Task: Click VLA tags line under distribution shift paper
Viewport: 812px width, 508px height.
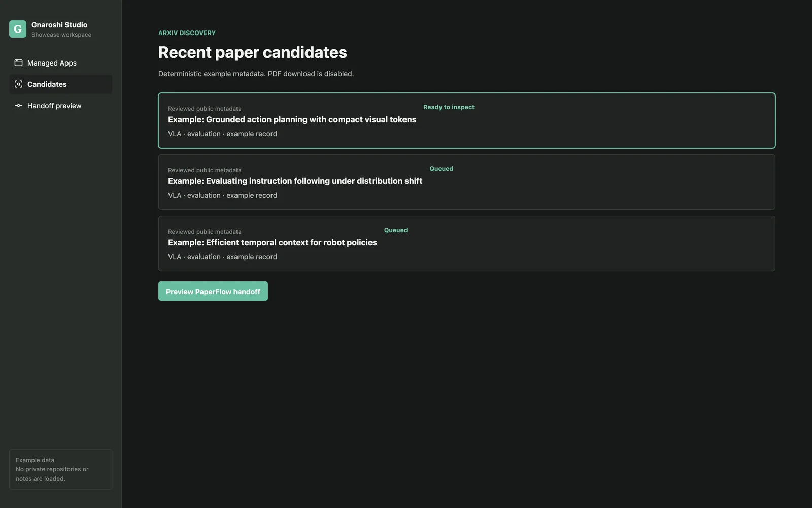Action: click(x=222, y=195)
